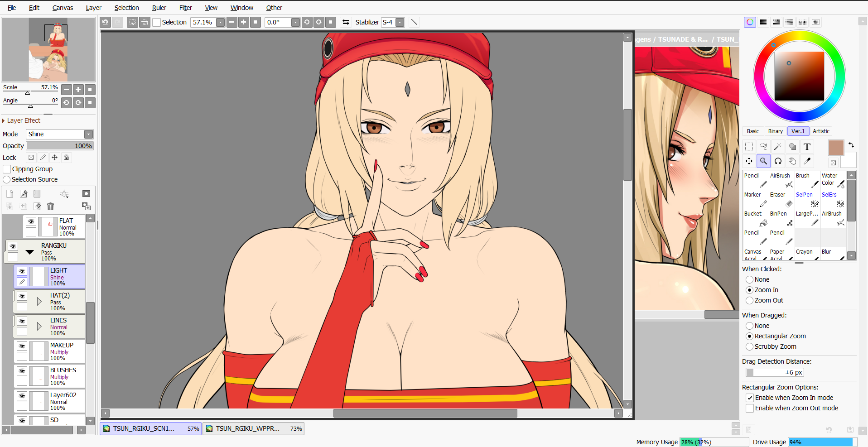Select the Zoom Out radio option

tap(750, 300)
